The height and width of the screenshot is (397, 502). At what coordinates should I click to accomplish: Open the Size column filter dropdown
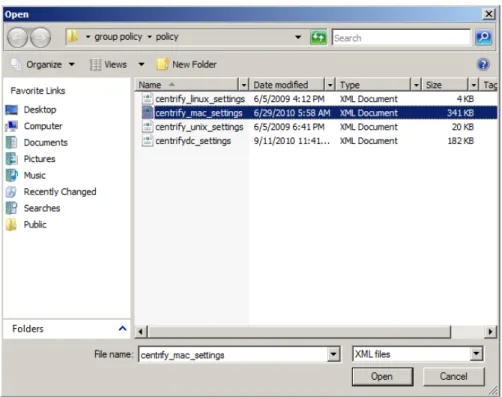tap(474, 85)
